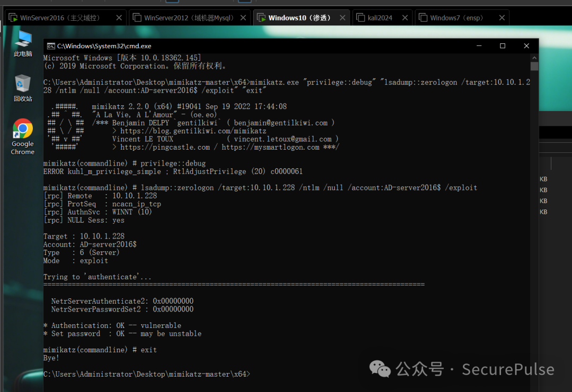Viewport: 572px width, 392px height.
Task: Click the WinServer2016 tab VM icon
Action: pyautogui.click(x=13, y=17)
